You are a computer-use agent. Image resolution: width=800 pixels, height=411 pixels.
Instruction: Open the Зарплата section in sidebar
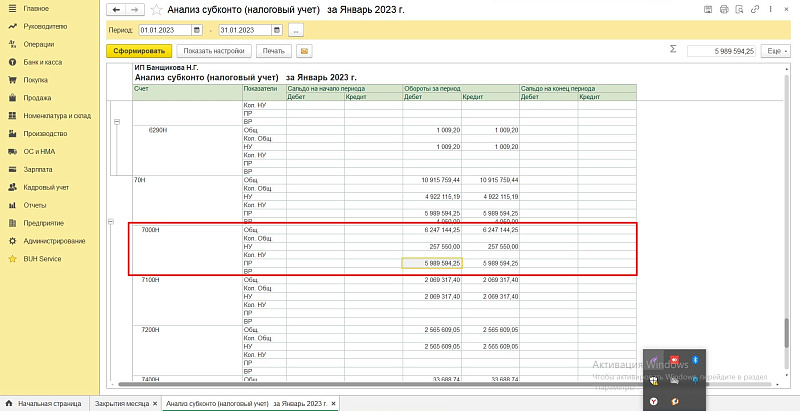coord(37,169)
